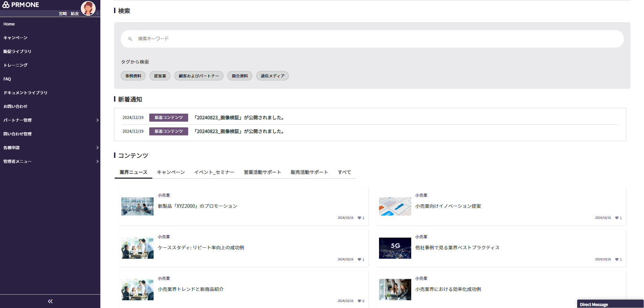This screenshot has width=644, height=308.
Task: Open profile via 宮崎 結衣 avatar
Action: [x=88, y=8]
